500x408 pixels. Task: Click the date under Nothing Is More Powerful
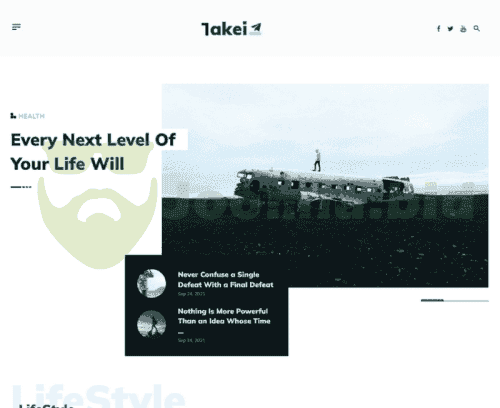tap(191, 340)
